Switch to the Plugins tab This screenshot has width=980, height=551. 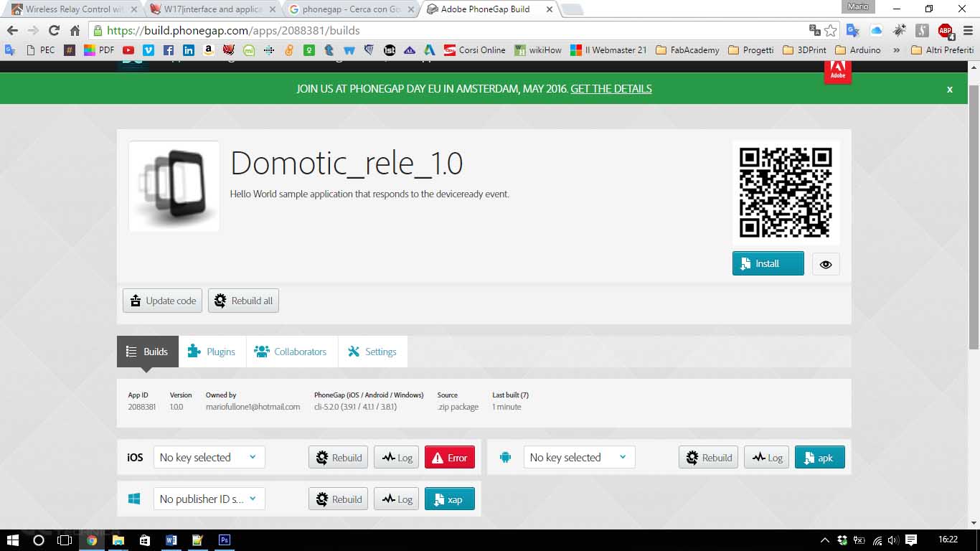click(x=212, y=352)
